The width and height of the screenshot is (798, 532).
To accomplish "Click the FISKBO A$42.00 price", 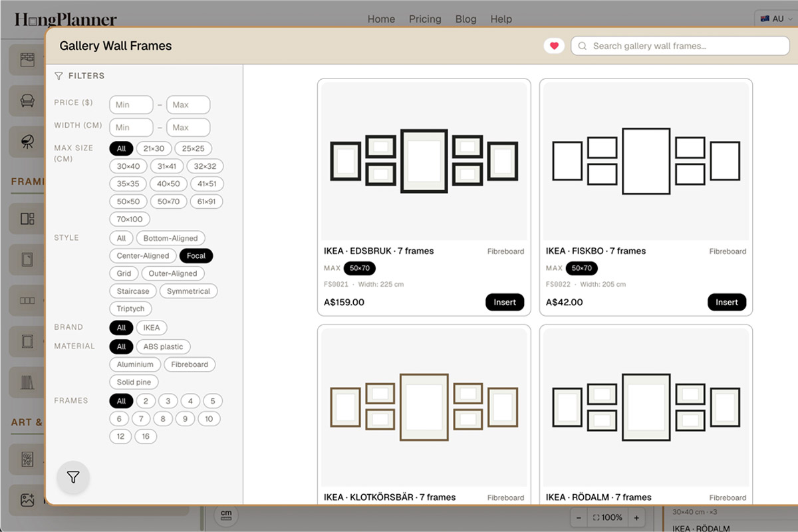I will click(x=565, y=302).
